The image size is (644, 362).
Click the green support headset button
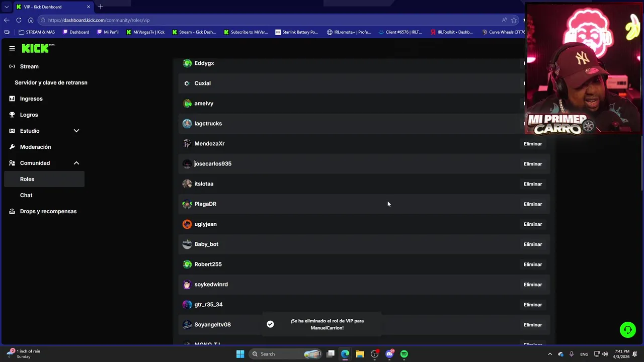point(628,330)
